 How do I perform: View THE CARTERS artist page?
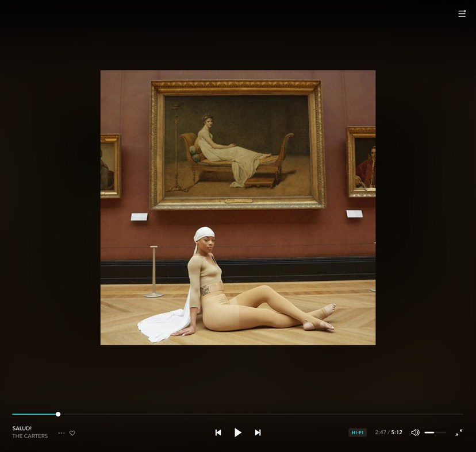tap(30, 436)
